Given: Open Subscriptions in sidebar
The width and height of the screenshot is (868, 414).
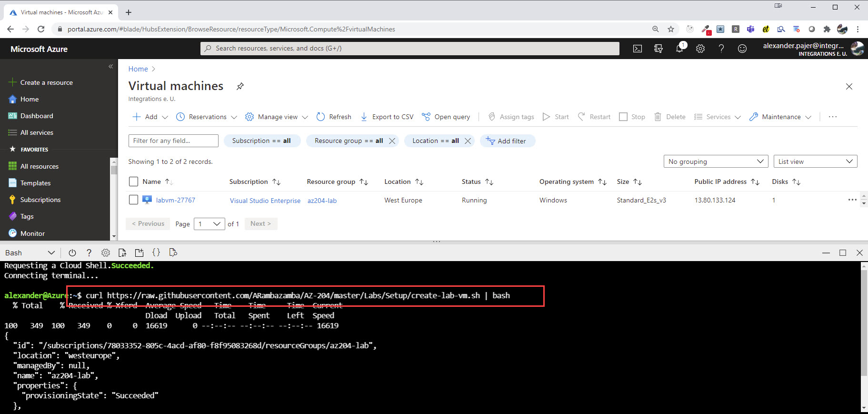Looking at the screenshot, I should [40, 200].
